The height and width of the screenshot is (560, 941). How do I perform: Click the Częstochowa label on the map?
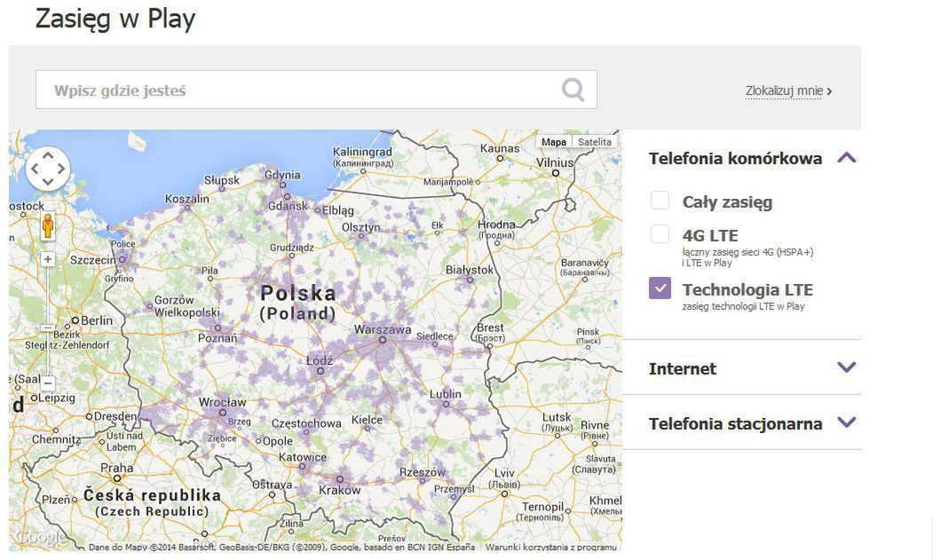(306, 423)
